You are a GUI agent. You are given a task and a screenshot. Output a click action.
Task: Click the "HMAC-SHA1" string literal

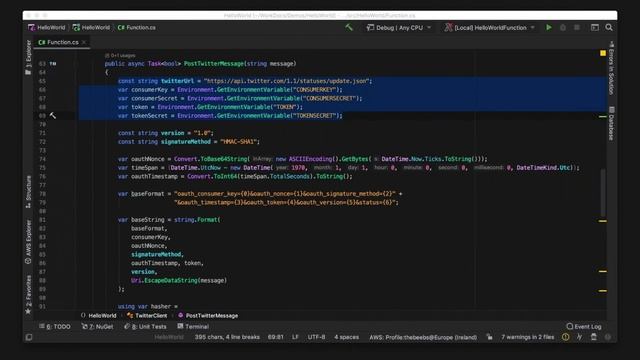point(238,142)
